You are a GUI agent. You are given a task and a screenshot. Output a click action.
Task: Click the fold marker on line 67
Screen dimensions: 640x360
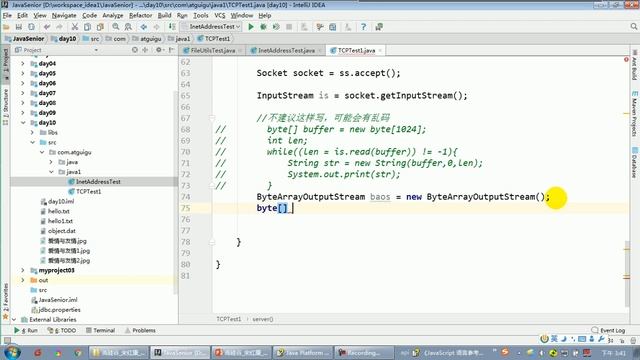tap(212, 118)
